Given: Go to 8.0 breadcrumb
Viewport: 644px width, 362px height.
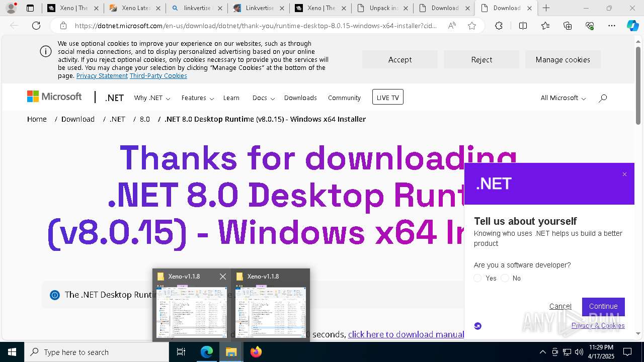Looking at the screenshot, I should [x=145, y=119].
